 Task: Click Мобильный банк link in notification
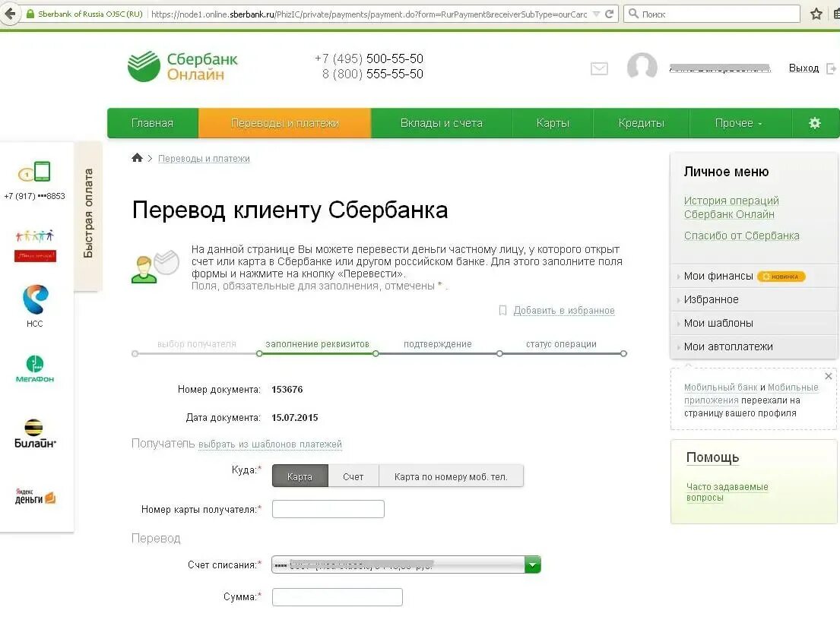(721, 387)
